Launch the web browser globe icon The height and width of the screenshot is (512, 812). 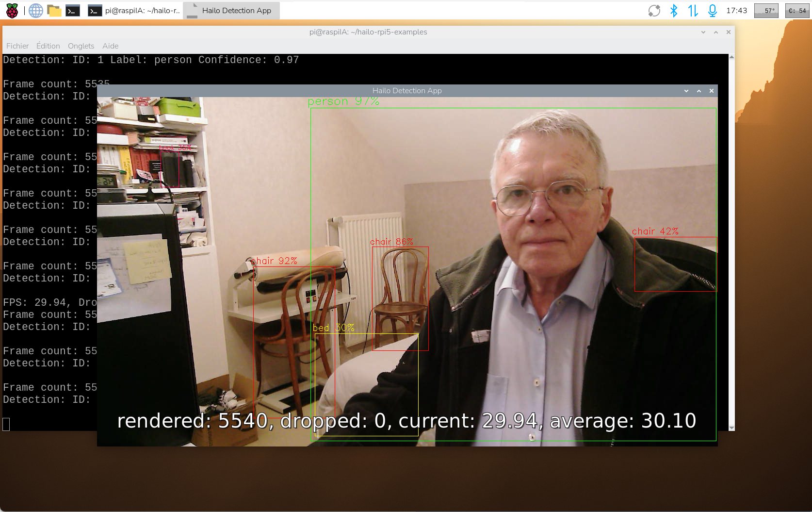35,10
